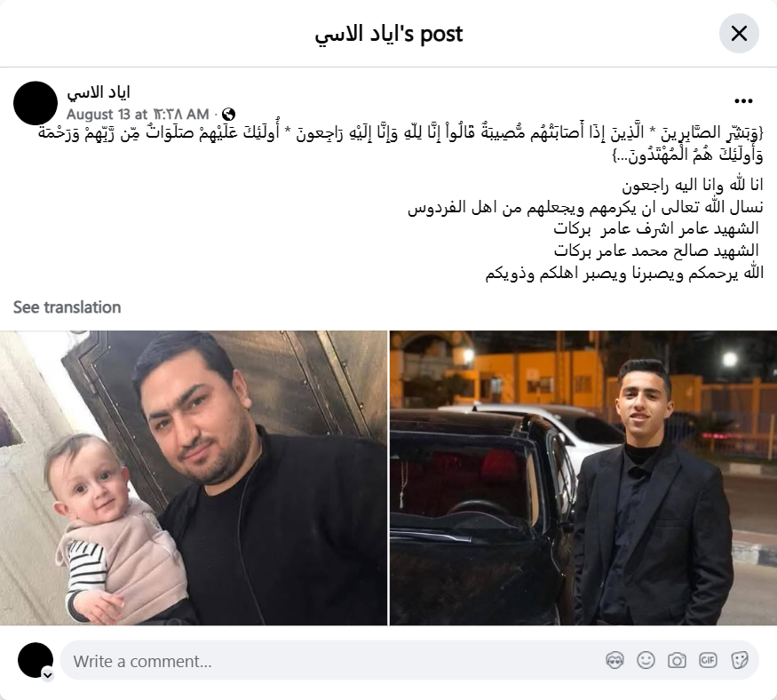Image resolution: width=777 pixels, height=700 pixels.
Task: Close the post dialog with the X
Action: point(739,34)
